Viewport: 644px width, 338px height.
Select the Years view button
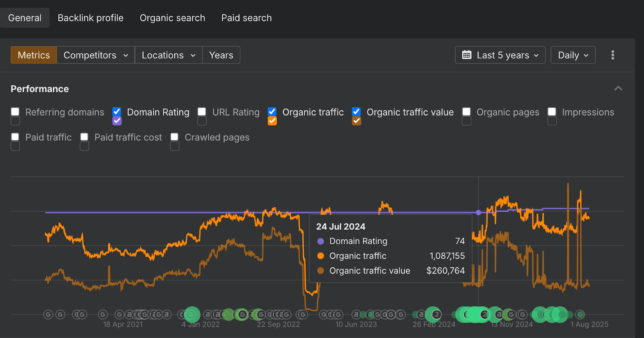click(x=221, y=55)
